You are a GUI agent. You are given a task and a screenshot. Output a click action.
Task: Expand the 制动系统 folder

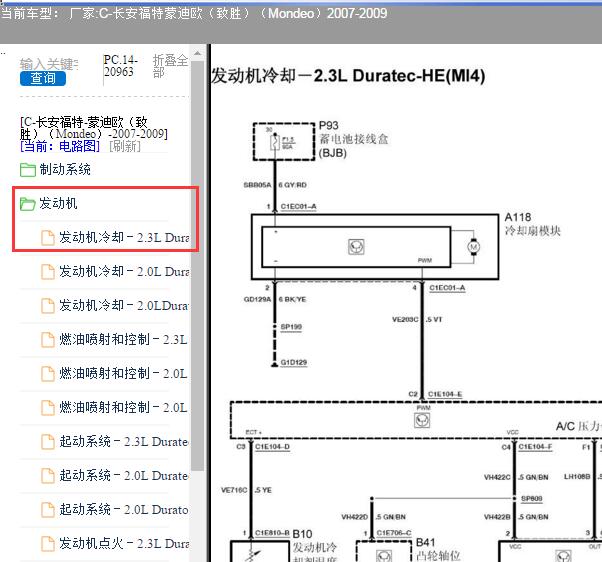pyautogui.click(x=65, y=169)
